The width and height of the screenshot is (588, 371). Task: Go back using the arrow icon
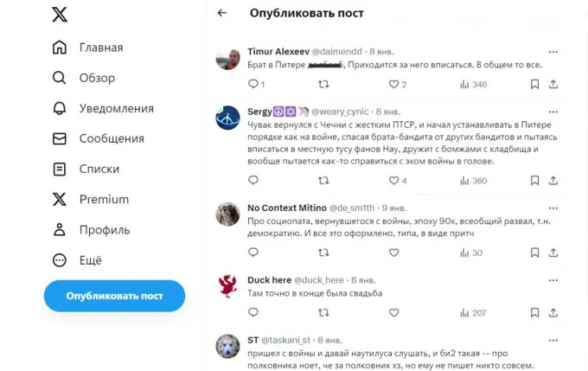222,13
